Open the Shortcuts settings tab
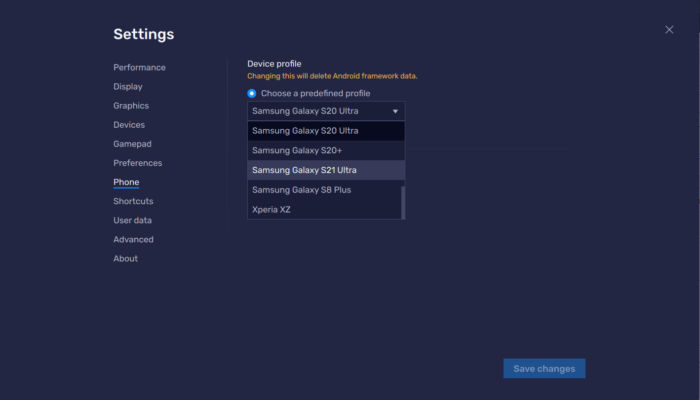Screen dimensions: 700x400 coord(133,201)
